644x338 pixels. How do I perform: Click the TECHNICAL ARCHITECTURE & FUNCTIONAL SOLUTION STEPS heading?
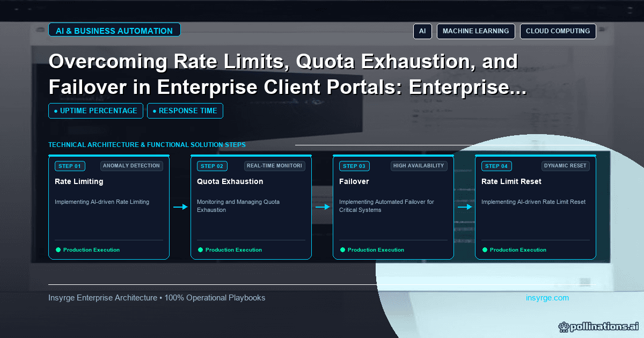point(147,145)
